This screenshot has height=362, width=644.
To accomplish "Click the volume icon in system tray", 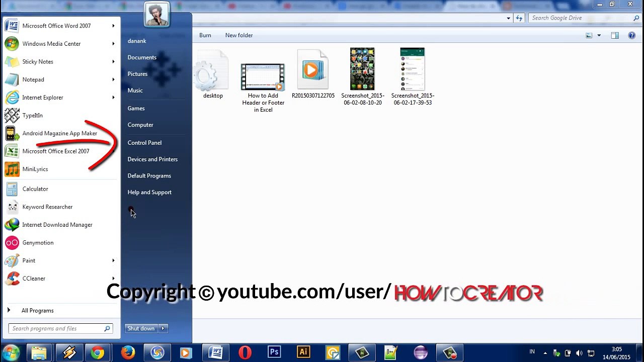I will [579, 353].
